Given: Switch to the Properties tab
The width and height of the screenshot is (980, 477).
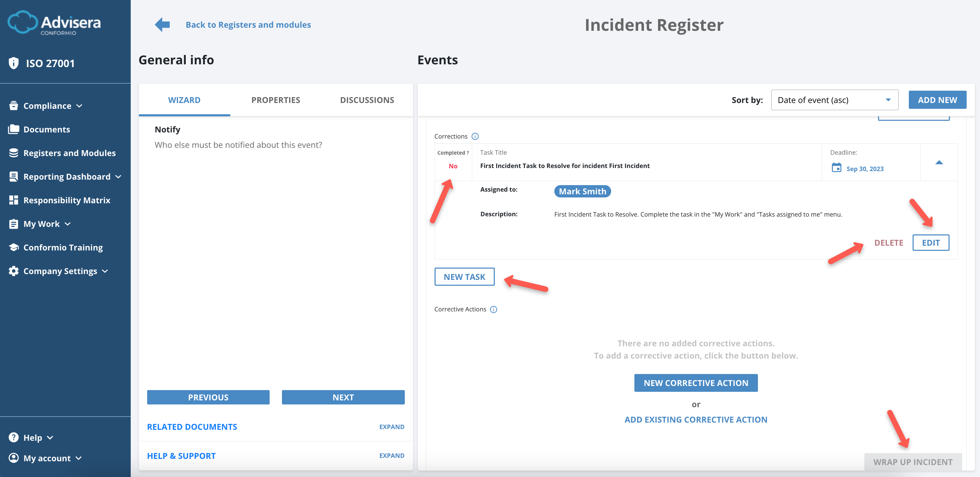Looking at the screenshot, I should (x=275, y=100).
